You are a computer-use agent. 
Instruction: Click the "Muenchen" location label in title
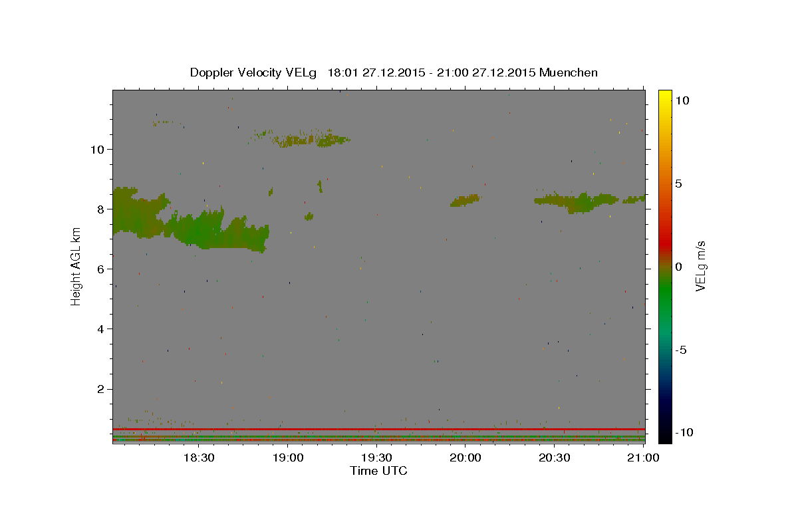tap(569, 72)
